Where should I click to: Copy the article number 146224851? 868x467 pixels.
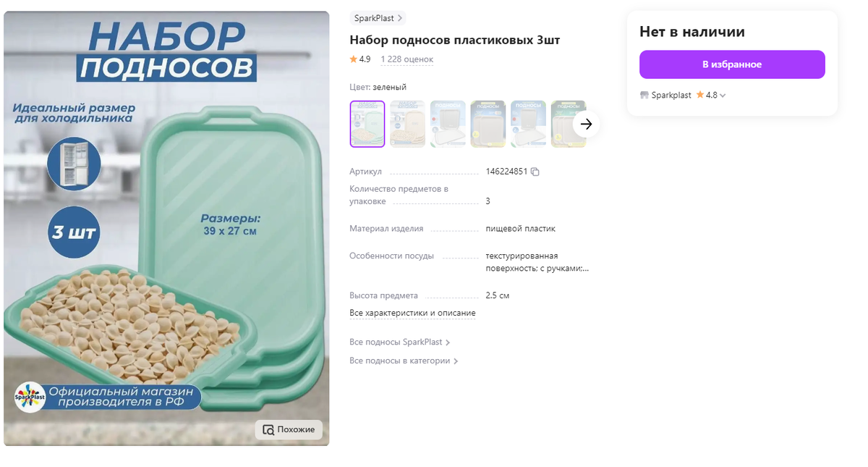pyautogui.click(x=535, y=172)
